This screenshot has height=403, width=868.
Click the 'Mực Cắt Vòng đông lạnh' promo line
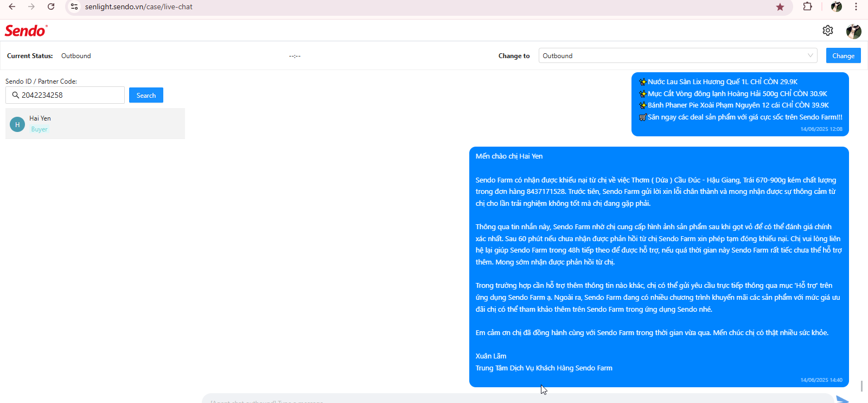(x=733, y=94)
